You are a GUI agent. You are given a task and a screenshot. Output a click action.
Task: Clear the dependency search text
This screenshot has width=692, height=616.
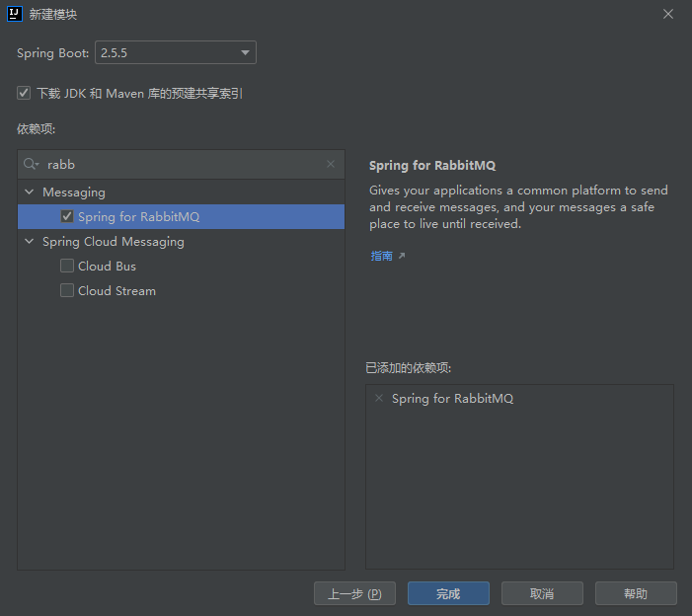tap(331, 164)
